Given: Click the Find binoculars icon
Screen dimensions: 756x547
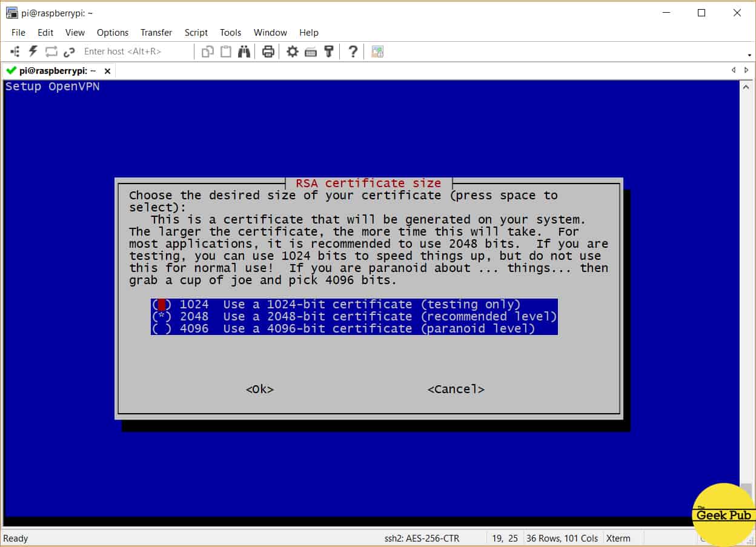Looking at the screenshot, I should pyautogui.click(x=244, y=51).
